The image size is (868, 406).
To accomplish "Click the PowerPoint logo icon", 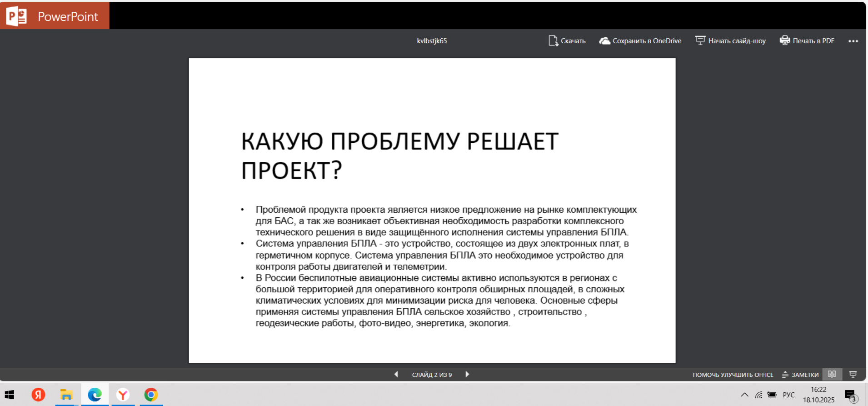I will (x=16, y=16).
